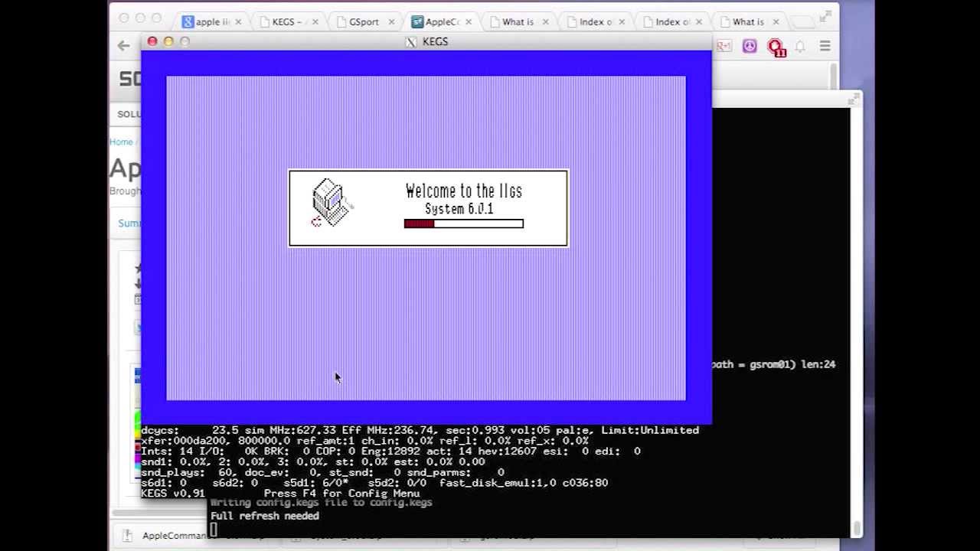The image size is (980, 551).
Task: Click the file icon beside AppleCommander download
Action: tap(129, 536)
